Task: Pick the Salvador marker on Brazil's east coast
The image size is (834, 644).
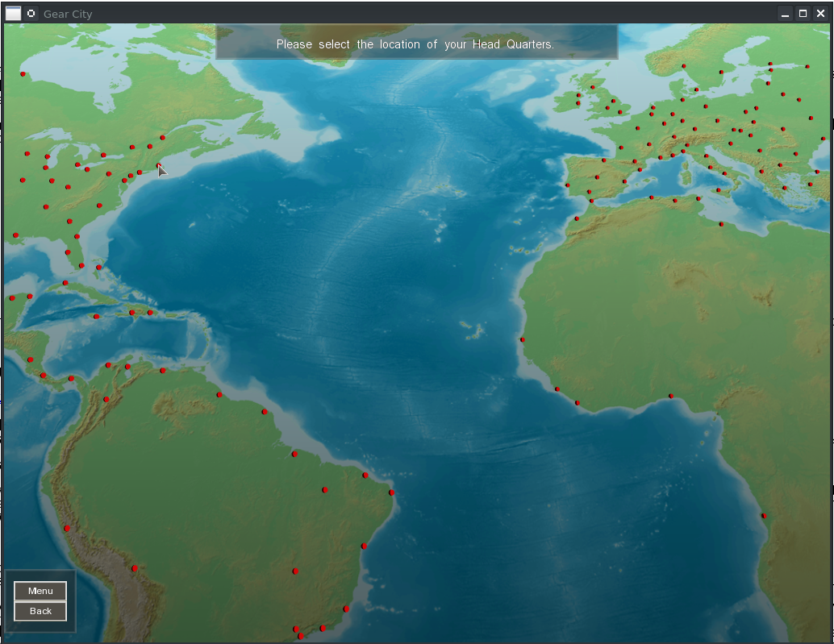Action: click(364, 546)
